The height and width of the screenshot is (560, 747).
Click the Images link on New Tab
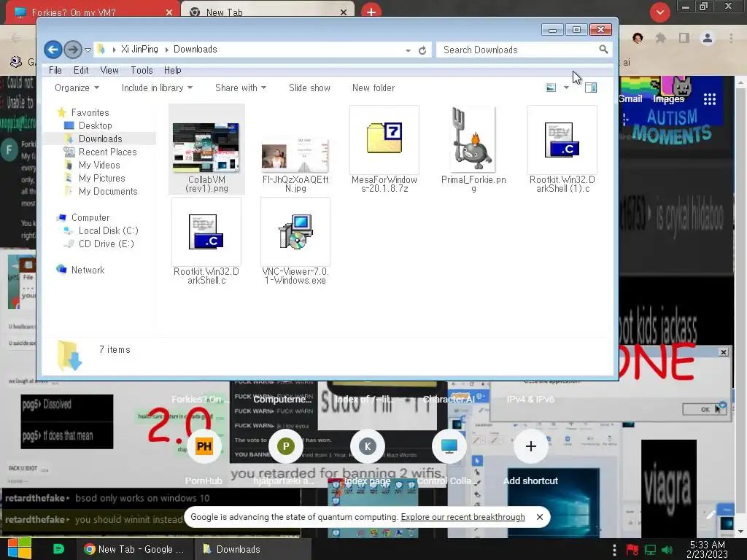click(668, 98)
